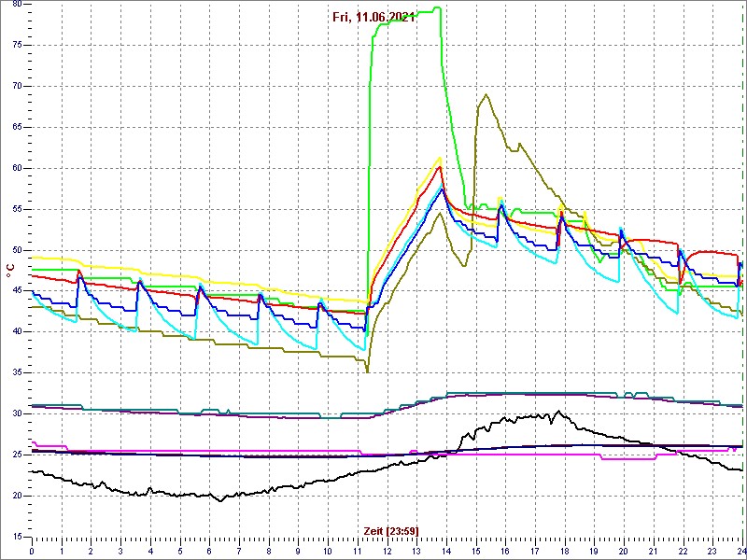Viewport: 747px width, 560px height.
Task: Click hour 6 on the time axis
Action: (x=209, y=551)
